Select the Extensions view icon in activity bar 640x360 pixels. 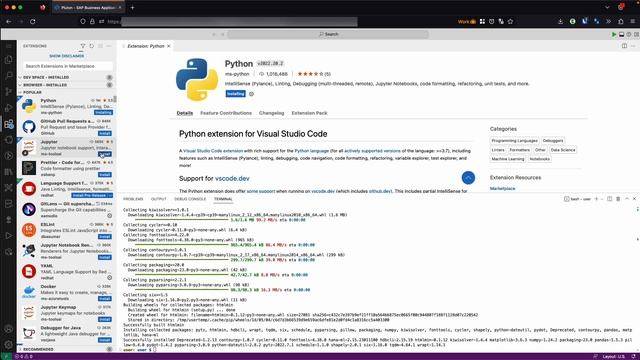pyautogui.click(x=9, y=124)
